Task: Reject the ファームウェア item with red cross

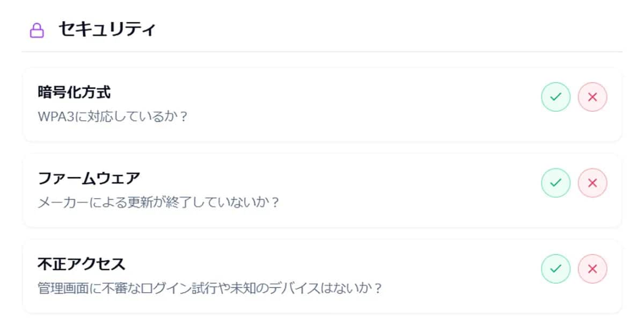Action: [x=592, y=183]
